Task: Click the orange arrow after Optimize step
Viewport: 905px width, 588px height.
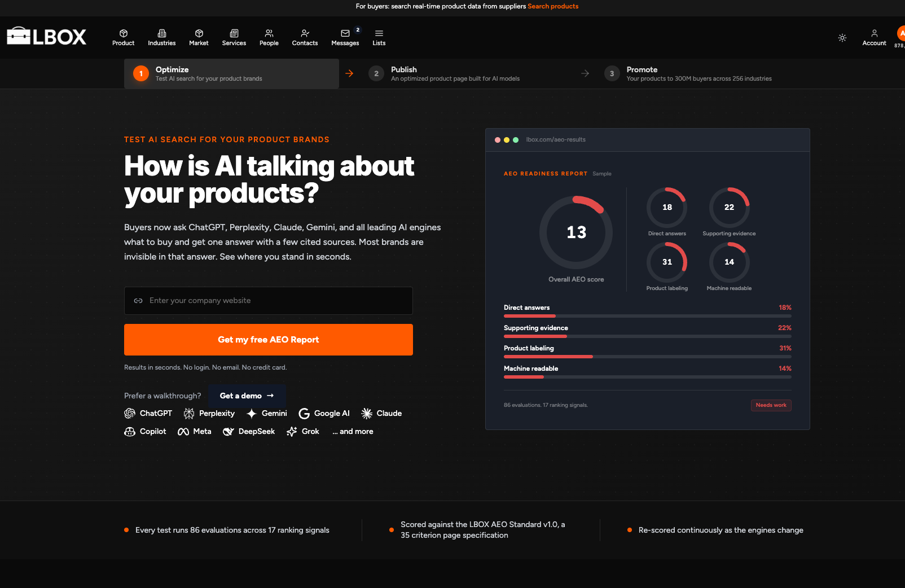Action: point(349,73)
